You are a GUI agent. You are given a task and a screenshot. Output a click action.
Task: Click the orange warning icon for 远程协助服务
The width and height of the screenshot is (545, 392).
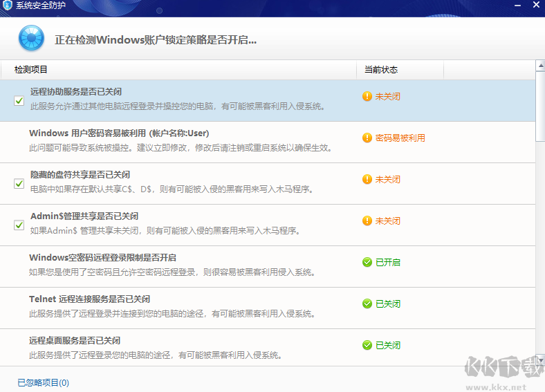(367, 97)
